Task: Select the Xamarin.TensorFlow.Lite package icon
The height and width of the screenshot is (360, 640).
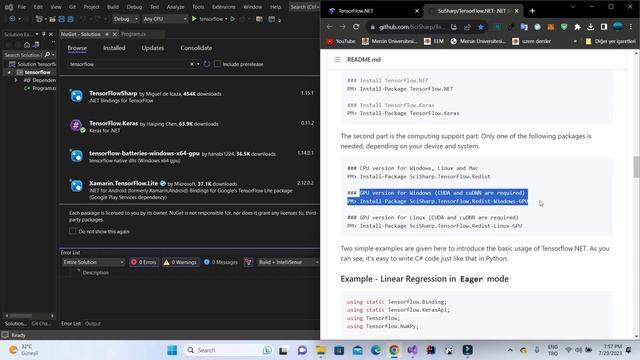Action: point(76,186)
